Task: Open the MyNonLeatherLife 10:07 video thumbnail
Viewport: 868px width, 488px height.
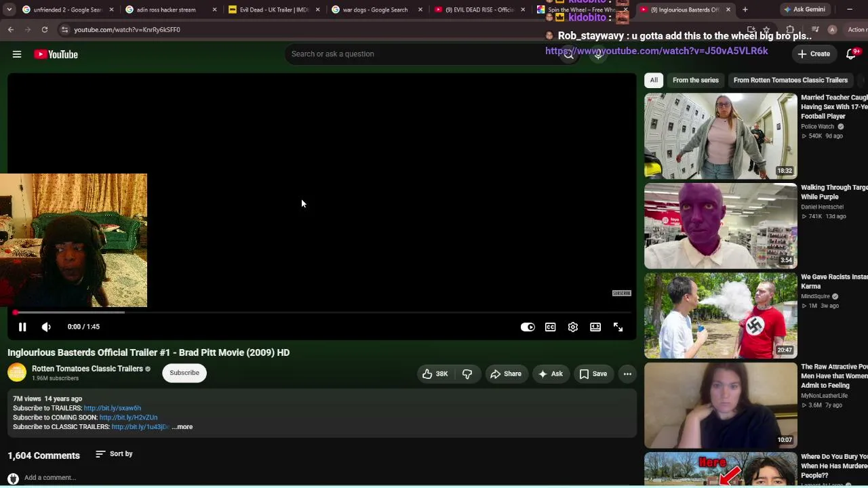Action: point(721,405)
